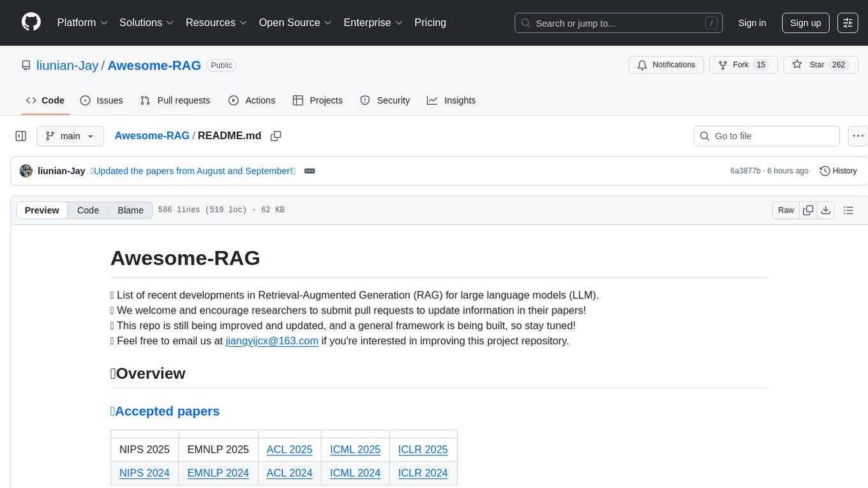Switch to the Insights tab
This screenshot has height=488, width=868.
pyautogui.click(x=451, y=100)
